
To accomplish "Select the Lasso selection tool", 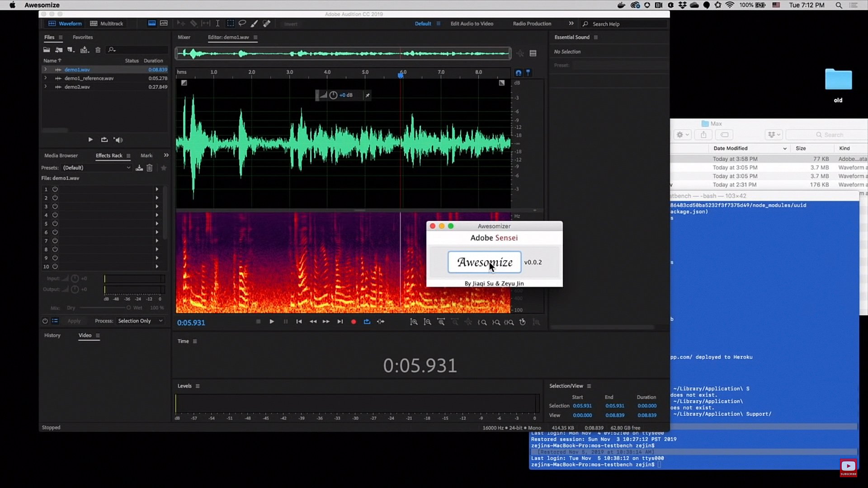I will (x=242, y=23).
